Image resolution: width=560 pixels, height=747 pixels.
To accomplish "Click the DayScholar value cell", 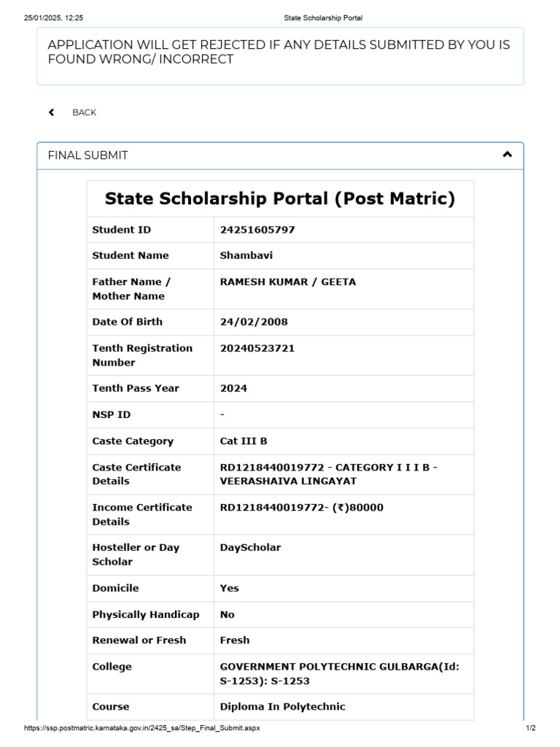I will 344,554.
